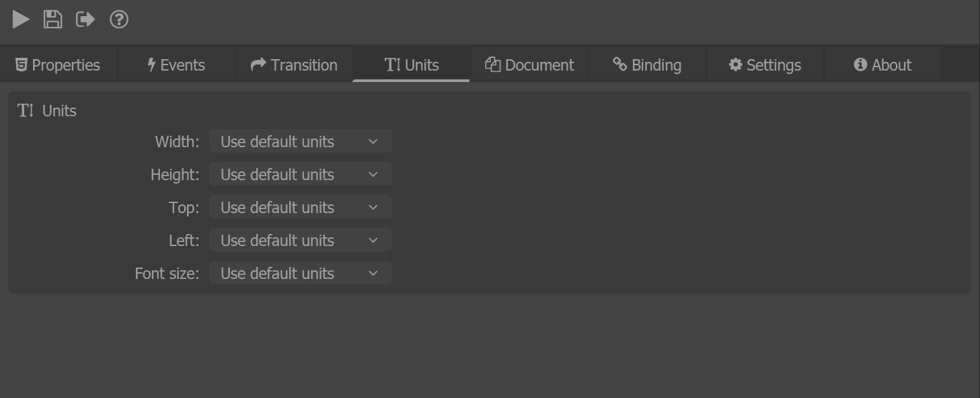This screenshot has height=398, width=980.
Task: Open the Properties tab
Action: coord(58,65)
